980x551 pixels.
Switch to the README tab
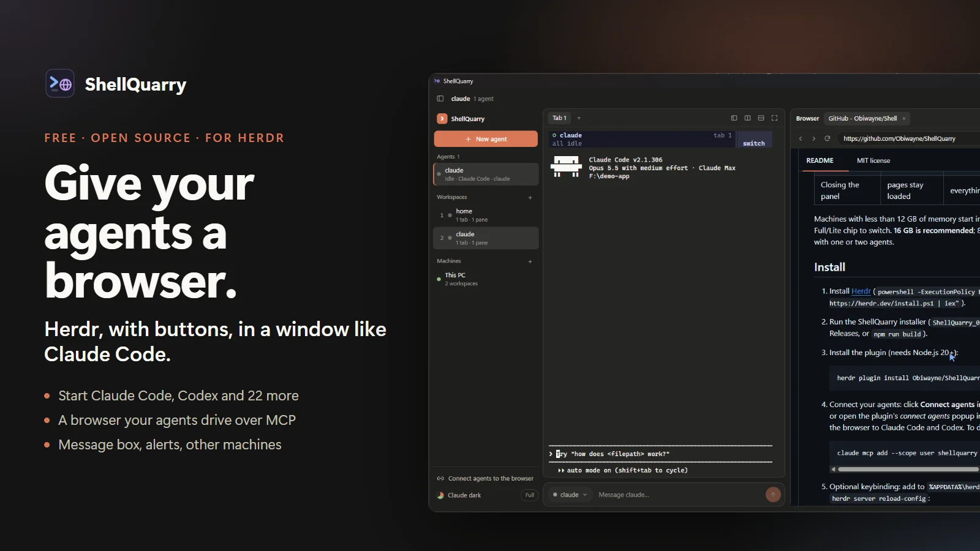tap(820, 160)
